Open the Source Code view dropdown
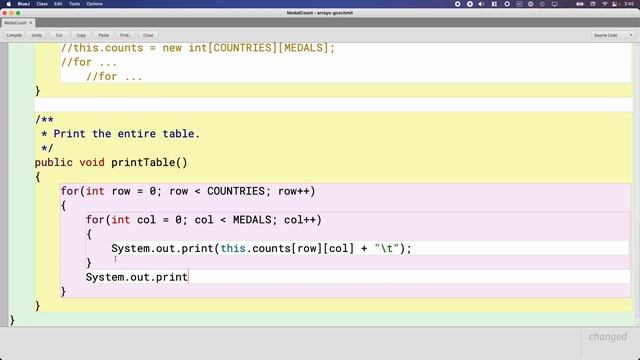640x360 pixels. coord(613,35)
